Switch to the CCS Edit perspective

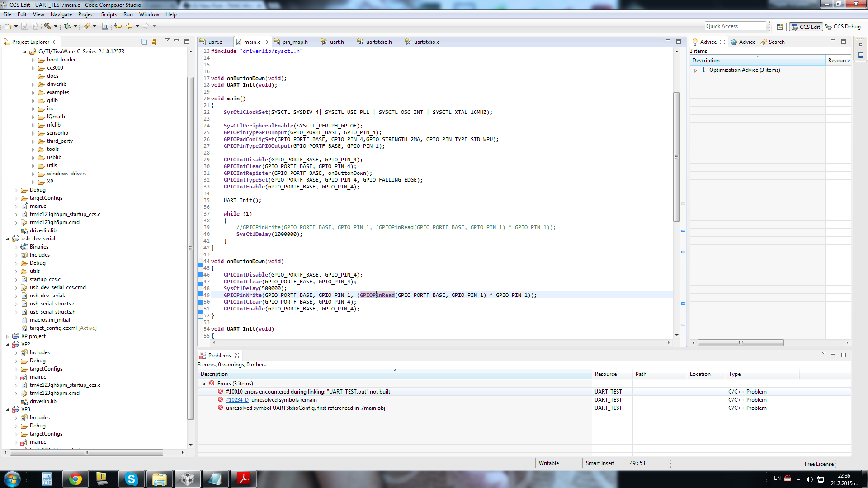(806, 27)
